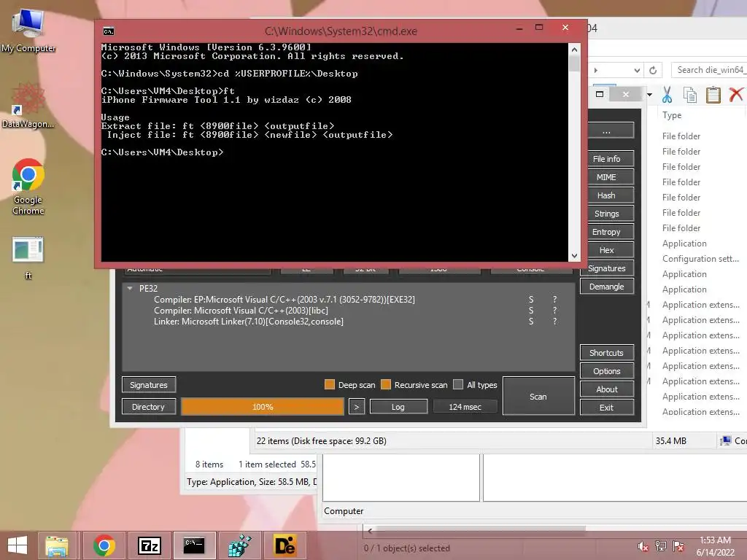Click the Exit button
747x560 pixels.
(606, 408)
